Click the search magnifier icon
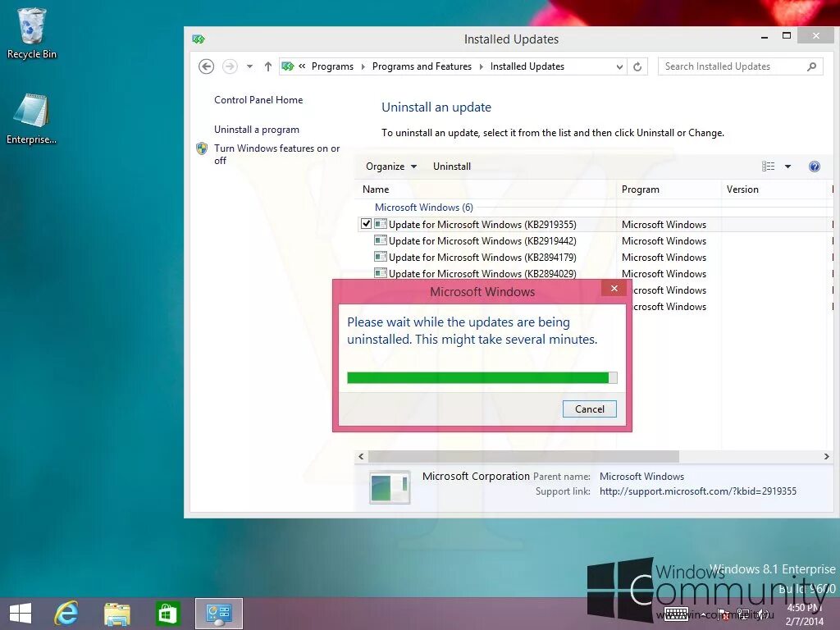840x630 pixels. point(811,66)
